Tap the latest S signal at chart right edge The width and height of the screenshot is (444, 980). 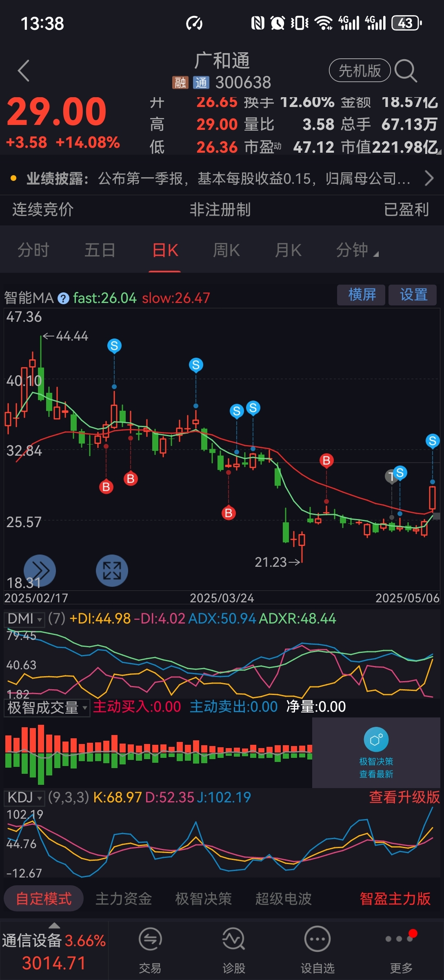[x=433, y=441]
